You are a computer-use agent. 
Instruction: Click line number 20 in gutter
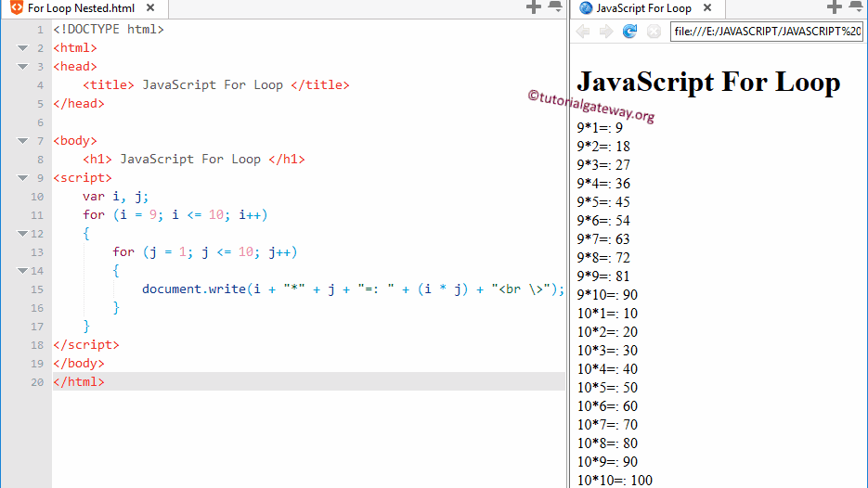tap(37, 381)
